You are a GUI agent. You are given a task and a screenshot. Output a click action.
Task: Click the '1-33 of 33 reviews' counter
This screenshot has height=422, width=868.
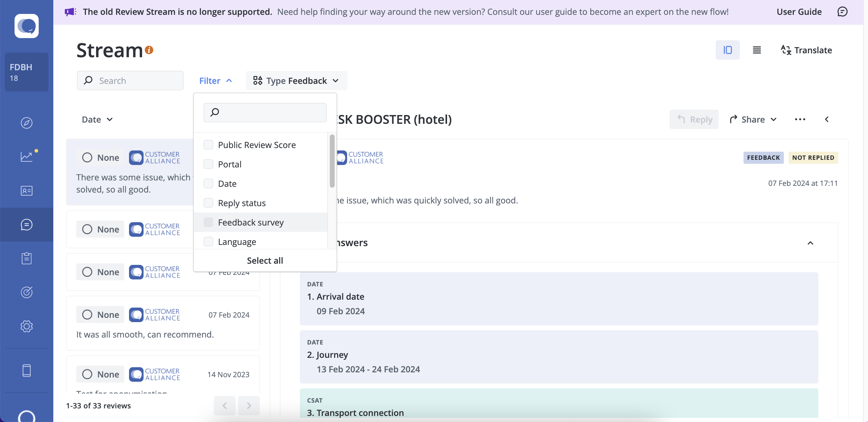pyautogui.click(x=98, y=405)
